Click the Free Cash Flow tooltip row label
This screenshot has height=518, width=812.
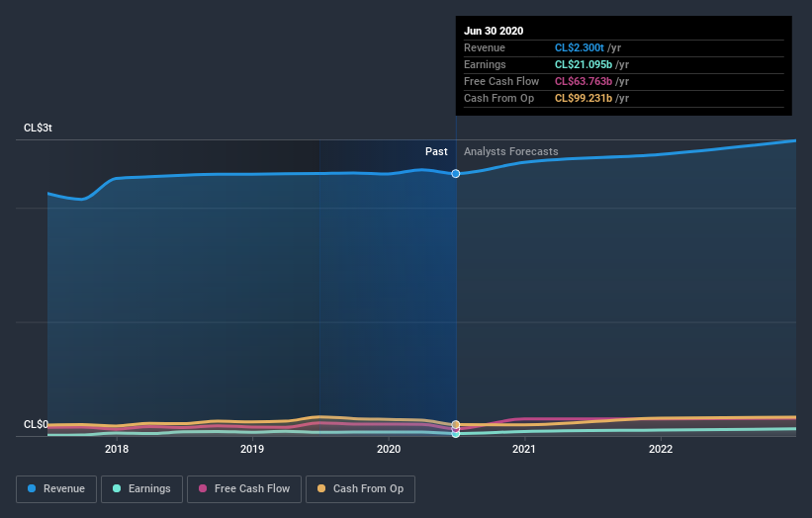(x=501, y=81)
